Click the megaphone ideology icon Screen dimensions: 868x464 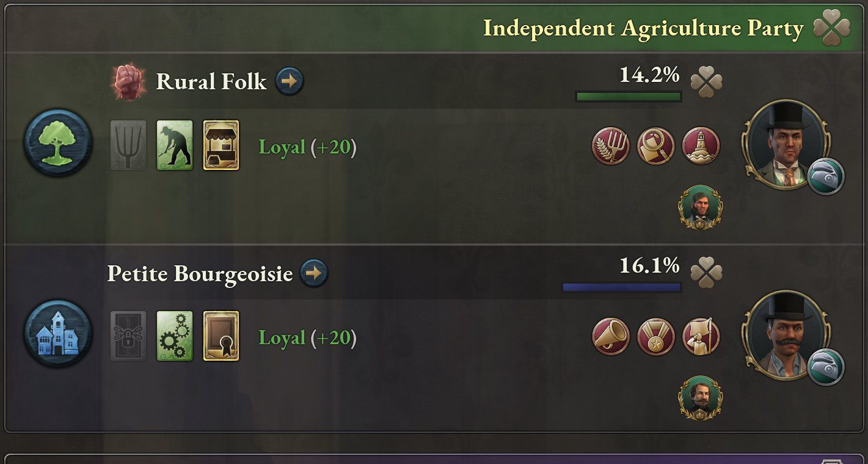pos(611,336)
